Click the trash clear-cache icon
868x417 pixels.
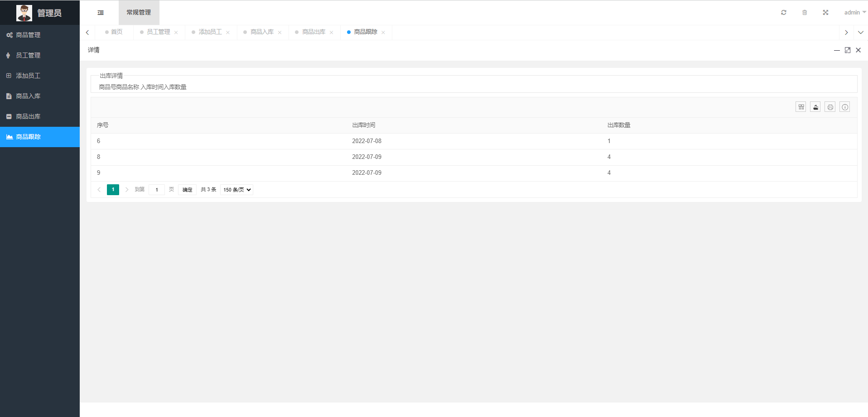[x=805, y=13]
